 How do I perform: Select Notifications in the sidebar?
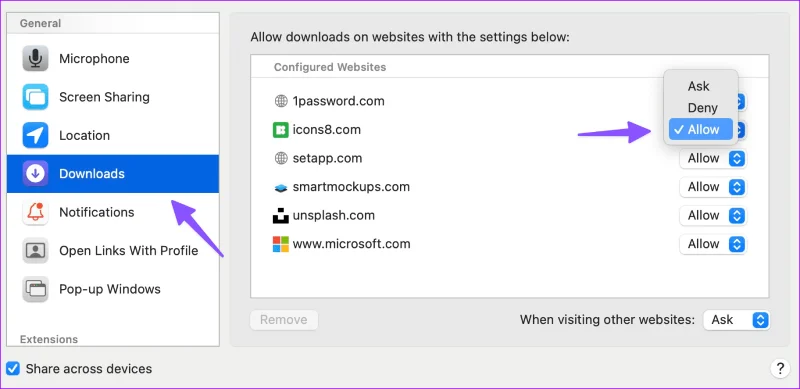113,212
